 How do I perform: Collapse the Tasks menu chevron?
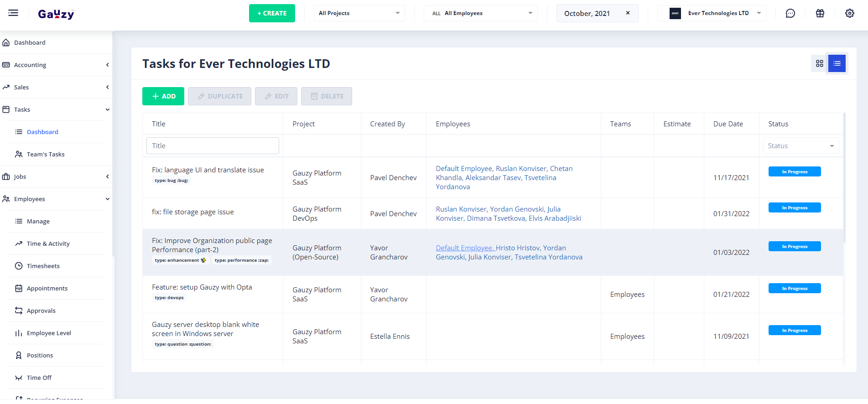(x=108, y=109)
